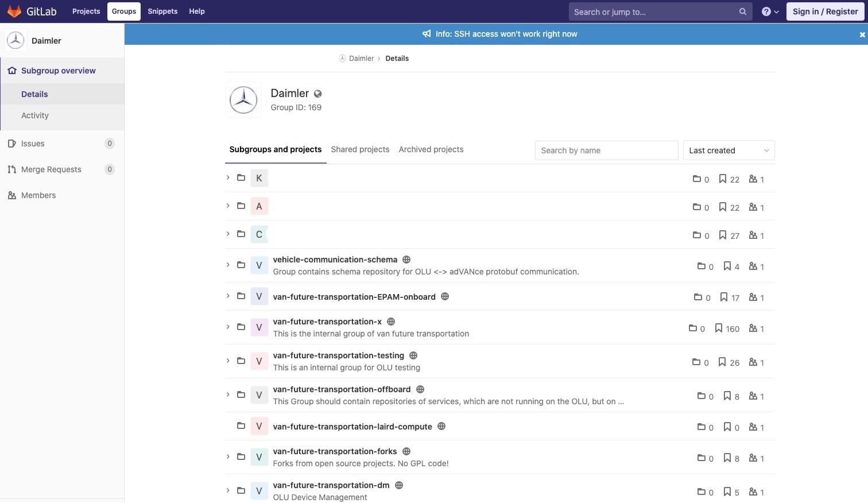This screenshot has height=503, width=868.
Task: Switch to the Shared projects tab
Action: [x=360, y=149]
